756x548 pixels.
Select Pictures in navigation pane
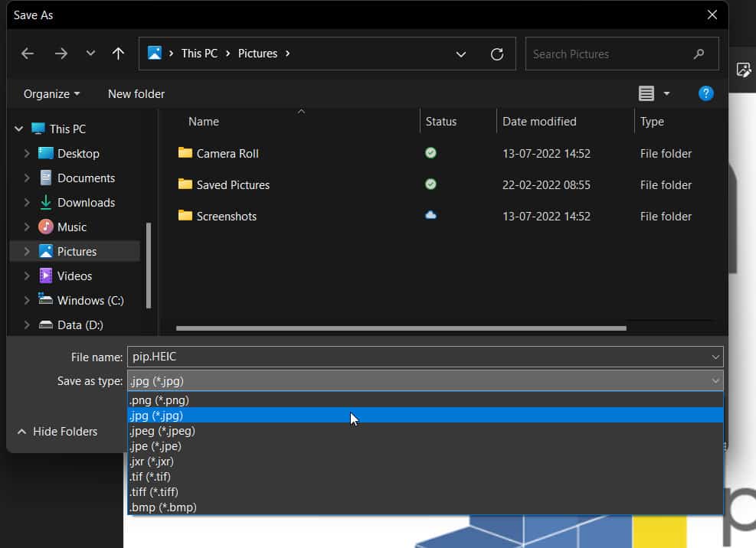coord(77,252)
